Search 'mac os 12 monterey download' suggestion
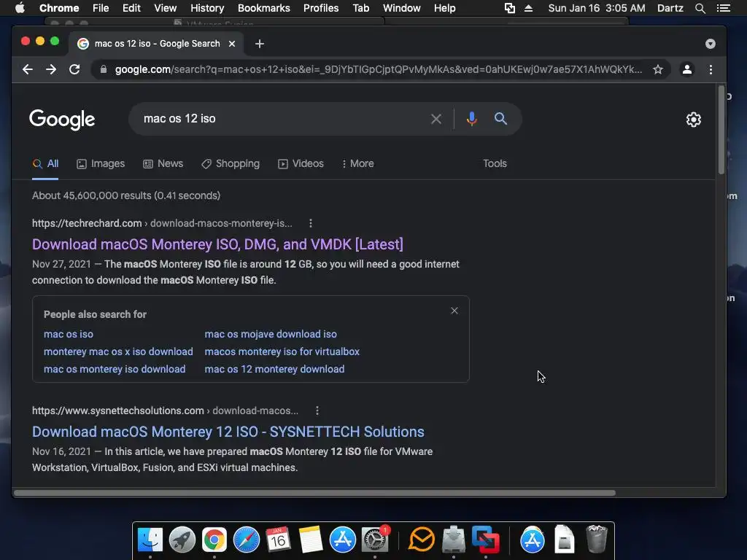Image resolution: width=747 pixels, height=560 pixels. [x=274, y=370]
